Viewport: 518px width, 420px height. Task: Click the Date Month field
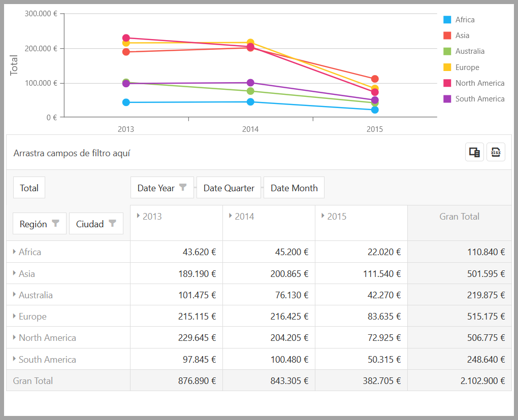coord(294,188)
